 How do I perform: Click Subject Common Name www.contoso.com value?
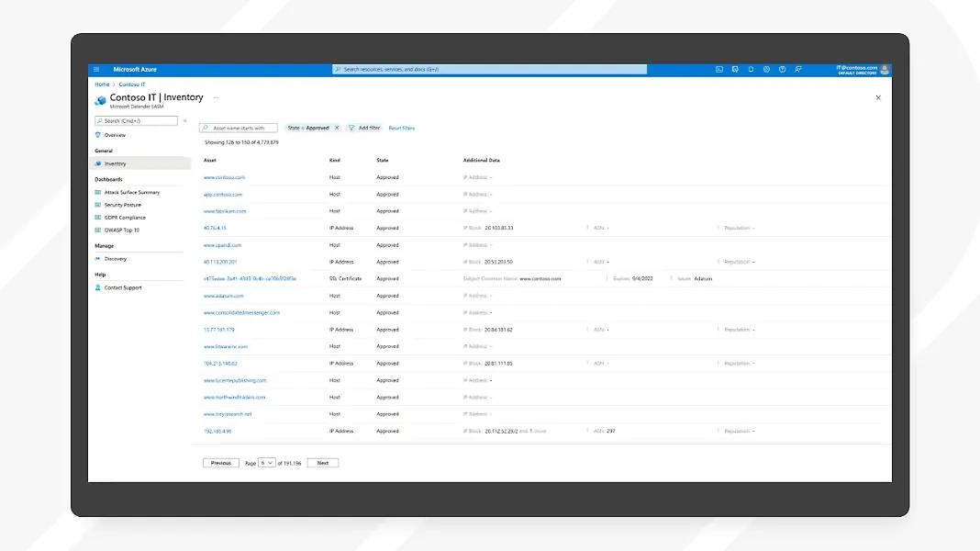tap(540, 279)
